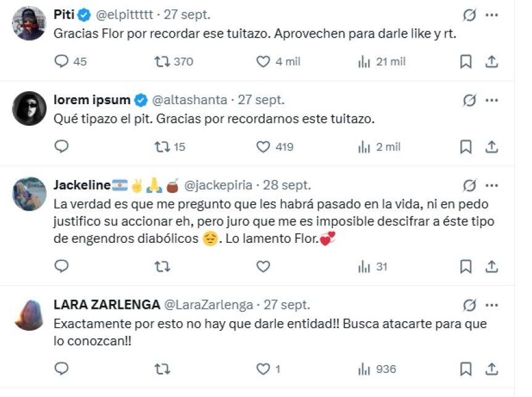The image size is (532, 397).
Task: Like lorem ipsum's tweet with 419 likes
Action: click(264, 147)
